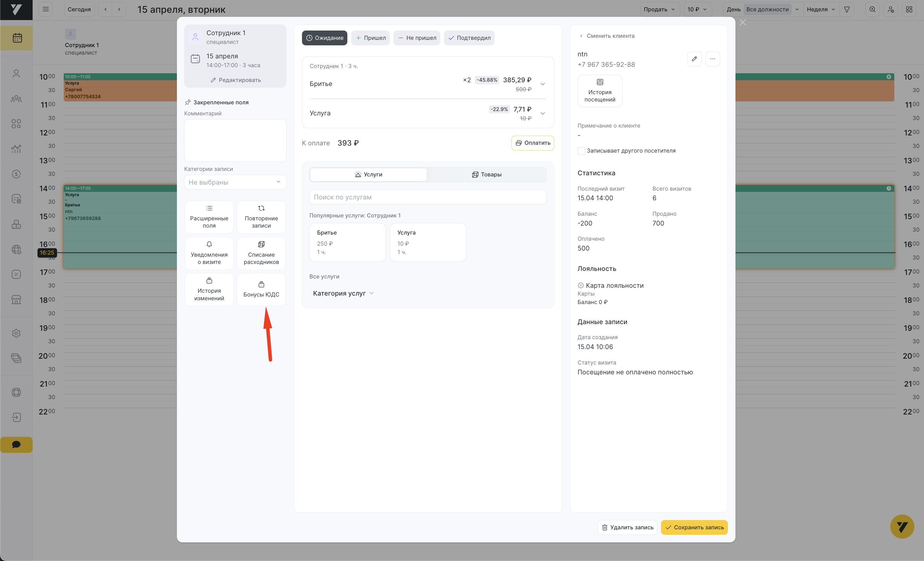
Task: Open Категории записи dropdown
Action: tap(235, 182)
